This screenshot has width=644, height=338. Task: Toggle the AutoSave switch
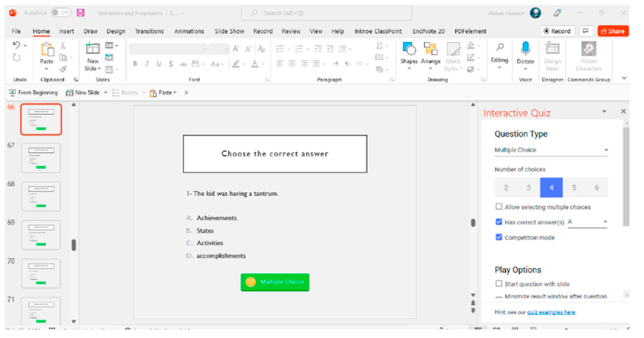coord(61,13)
